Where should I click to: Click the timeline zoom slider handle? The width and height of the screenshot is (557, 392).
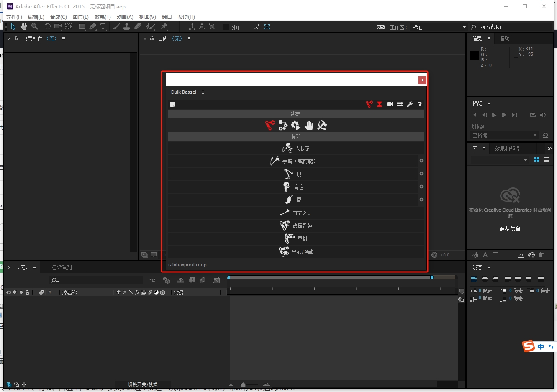pos(244,384)
